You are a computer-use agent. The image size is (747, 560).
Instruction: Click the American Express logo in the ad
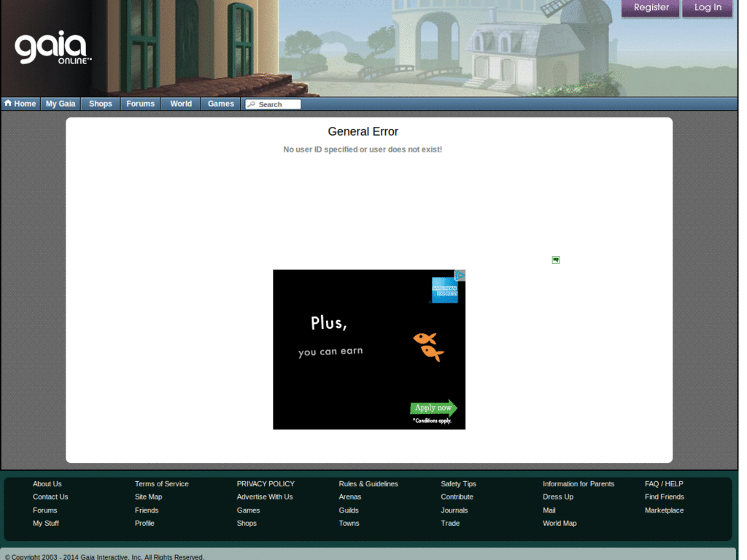(x=446, y=289)
